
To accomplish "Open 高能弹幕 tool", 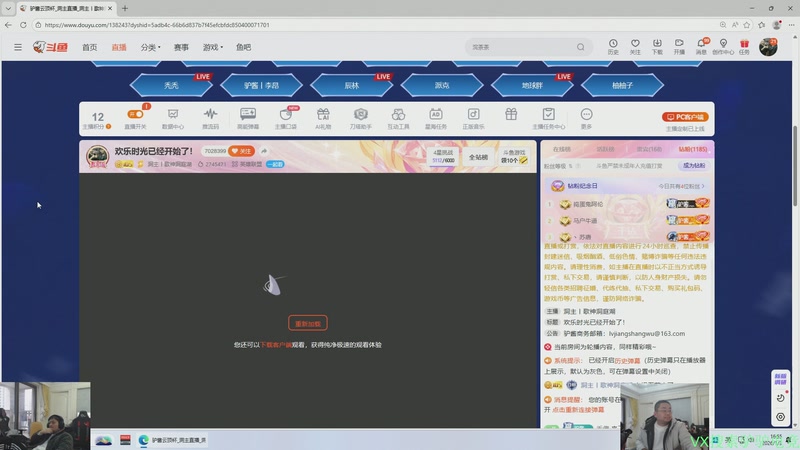I will click(248, 119).
